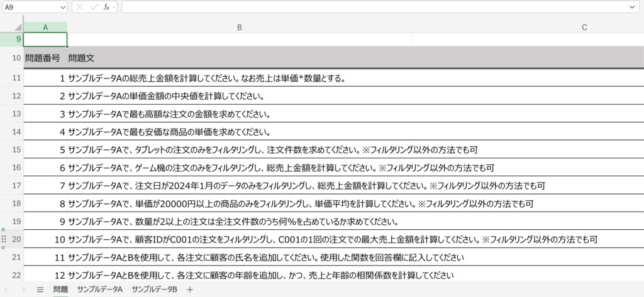
Task: Open the Name Box dropdown arrow
Action: coord(62,6)
